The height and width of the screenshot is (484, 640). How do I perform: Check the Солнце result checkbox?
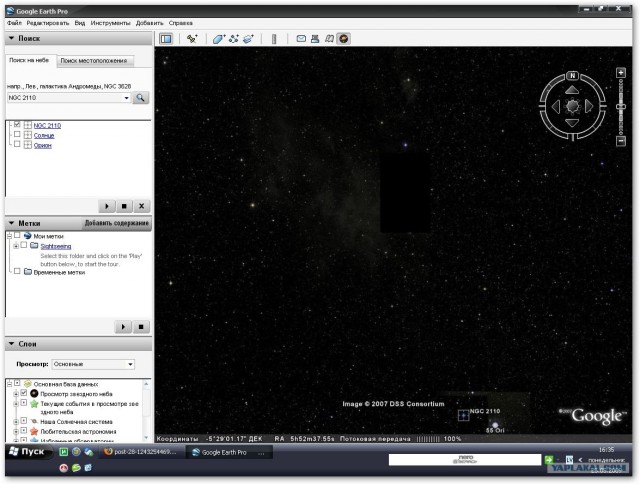pos(17,134)
